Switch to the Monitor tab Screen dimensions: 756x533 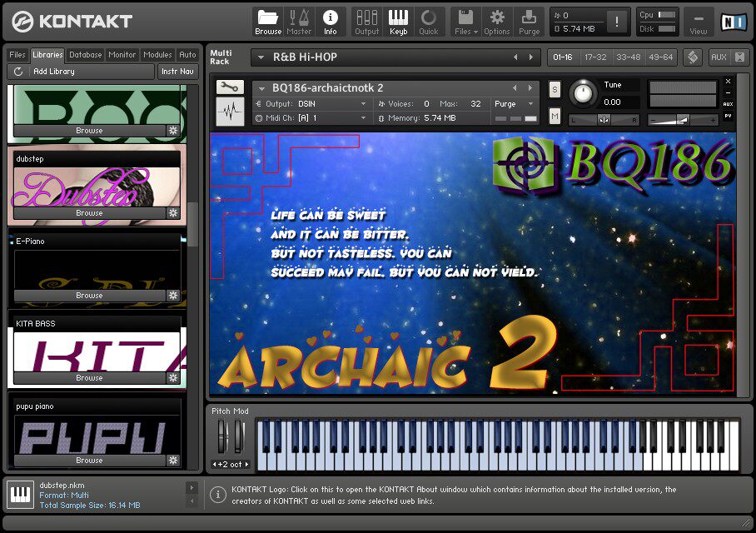tap(122, 55)
